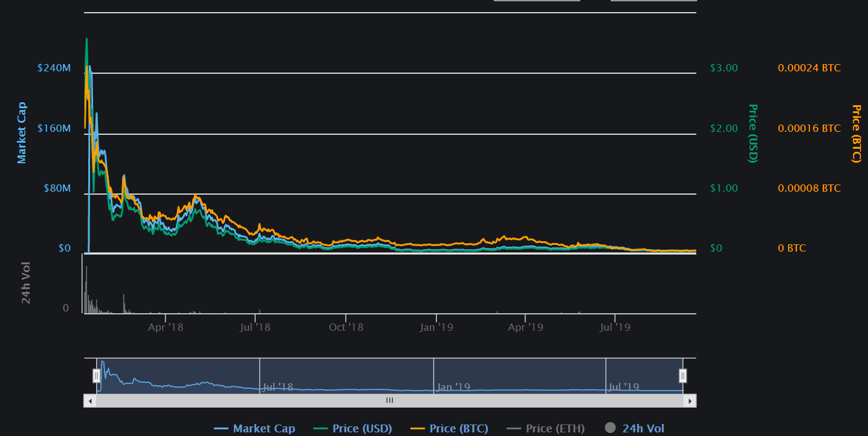Click the early spike in the 24h volume bars

(86, 289)
